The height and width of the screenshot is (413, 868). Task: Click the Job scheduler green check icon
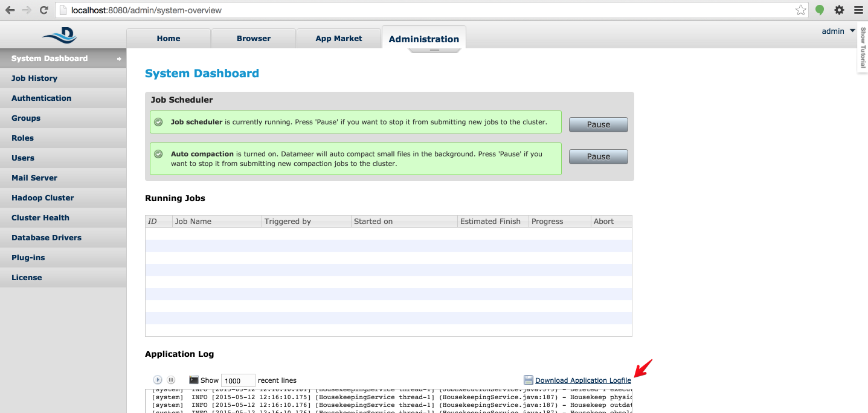[x=158, y=122]
